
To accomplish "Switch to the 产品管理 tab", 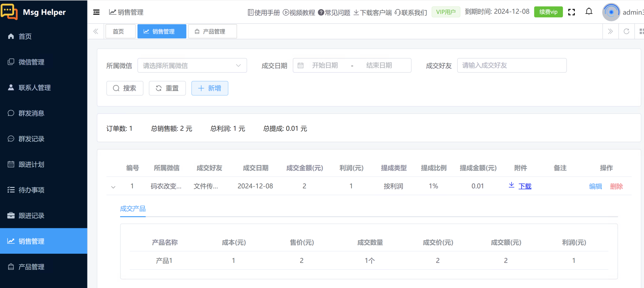I will coord(212,31).
